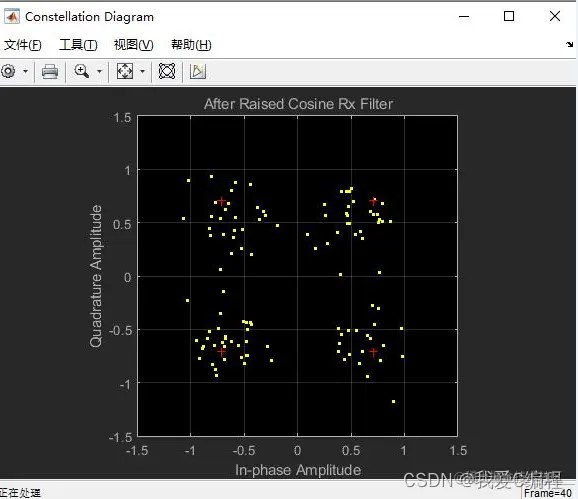This screenshot has height=499, width=578.
Task: Click the MATLAB logo in title bar
Action: (x=12, y=17)
